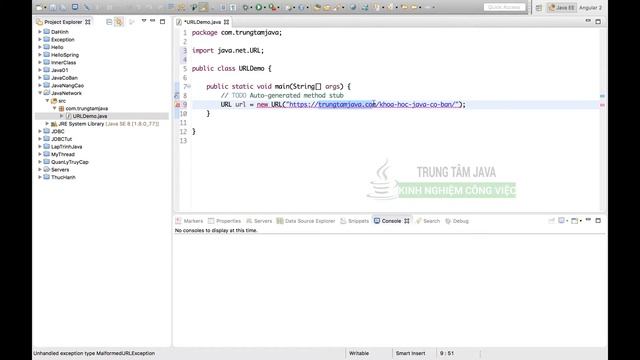Select the LapTrinhJava project
Screen dimensions: 640x360
[67, 147]
